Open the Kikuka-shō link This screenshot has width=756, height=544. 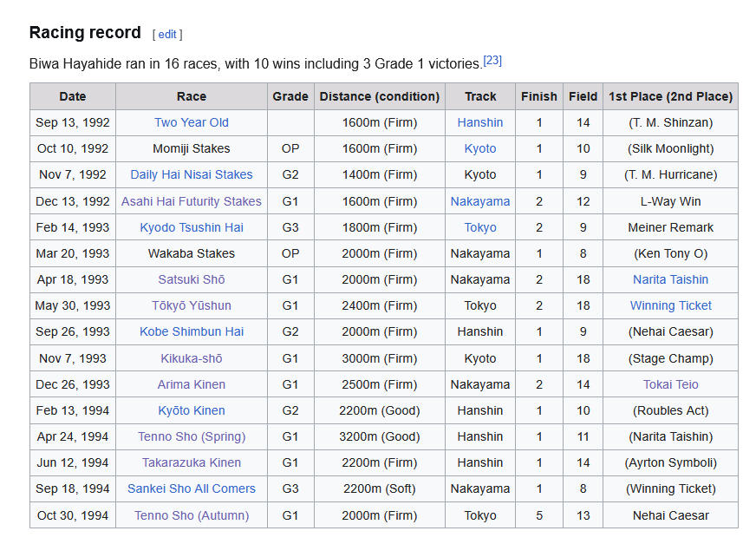[192, 358]
